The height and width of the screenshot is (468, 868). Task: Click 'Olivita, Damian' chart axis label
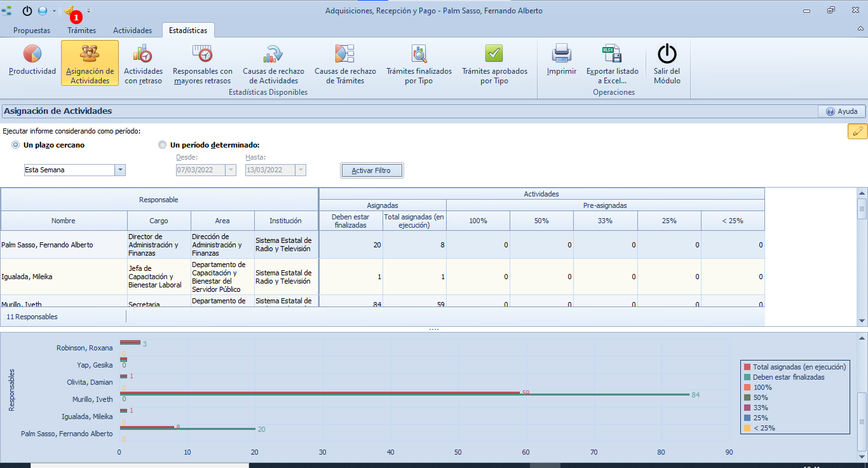click(x=90, y=382)
